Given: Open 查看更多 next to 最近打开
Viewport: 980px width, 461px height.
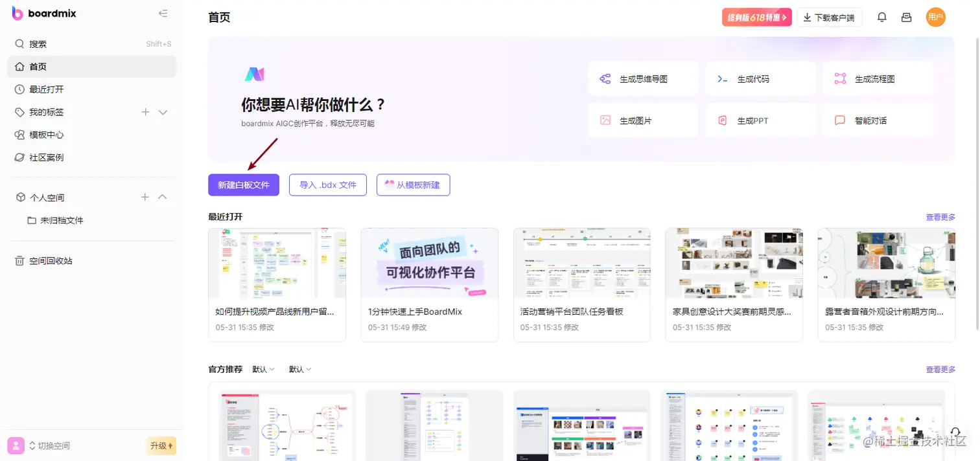Looking at the screenshot, I should coord(940,217).
